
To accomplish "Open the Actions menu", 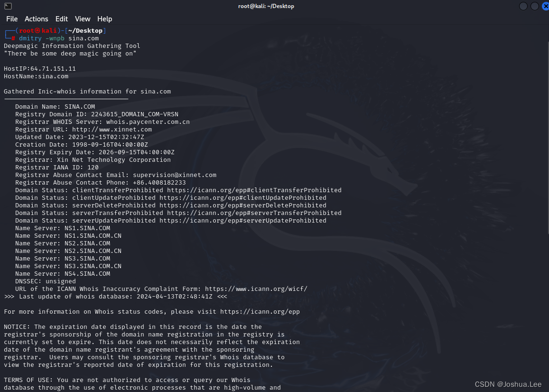I will [x=37, y=19].
